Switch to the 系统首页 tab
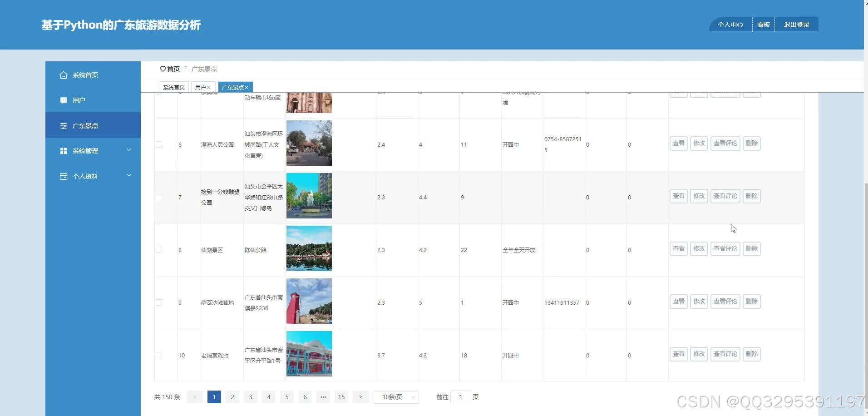Viewport: 868px width, 416px height. 174,87
